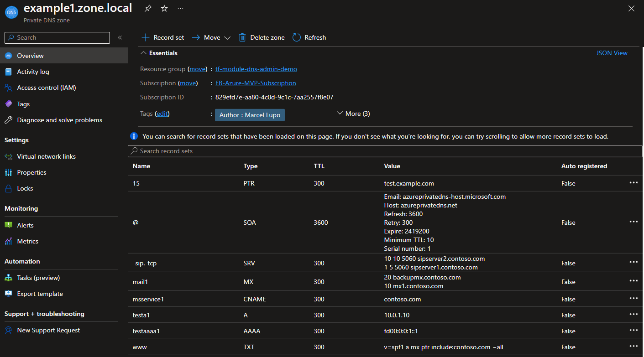Screen dimensions: 644x357
Task: Click the value fd00:0:0:1::1
Action: coord(401,331)
